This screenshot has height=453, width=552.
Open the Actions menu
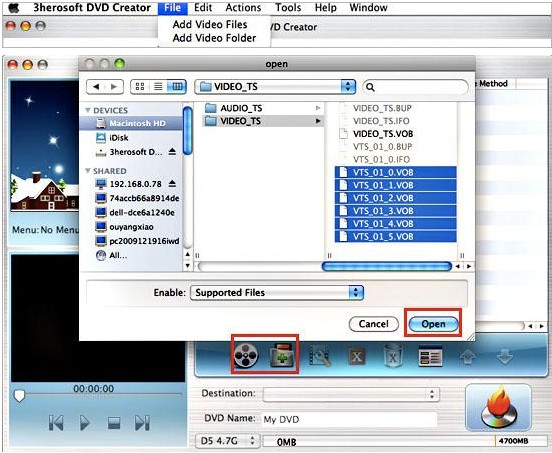pos(243,8)
